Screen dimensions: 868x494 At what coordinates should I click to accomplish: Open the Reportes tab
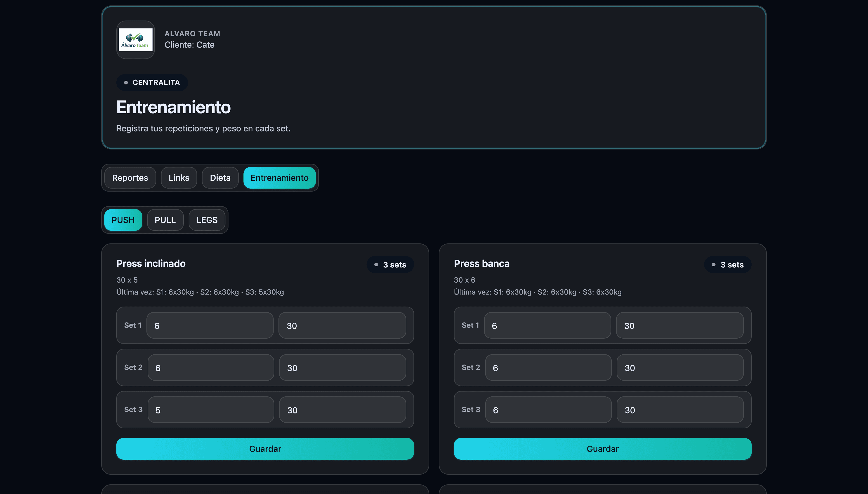[130, 178]
